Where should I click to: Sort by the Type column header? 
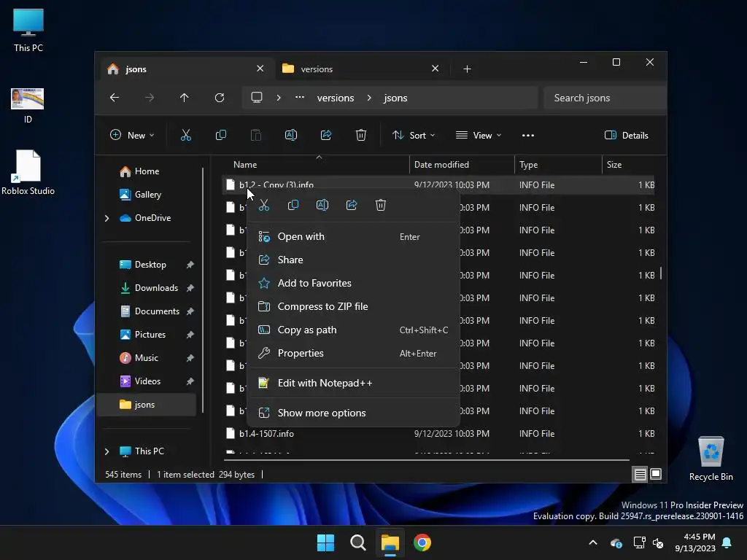point(558,165)
